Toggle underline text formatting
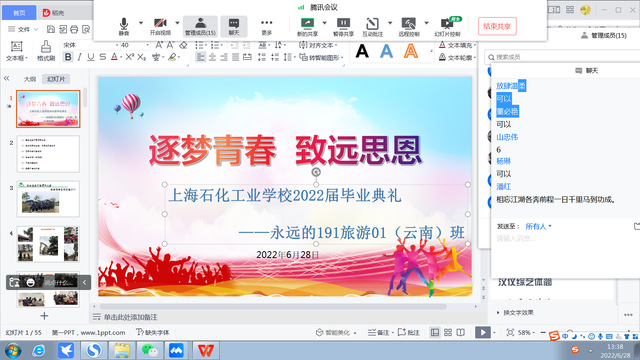Viewport: 640px width, 360px height. (91, 57)
